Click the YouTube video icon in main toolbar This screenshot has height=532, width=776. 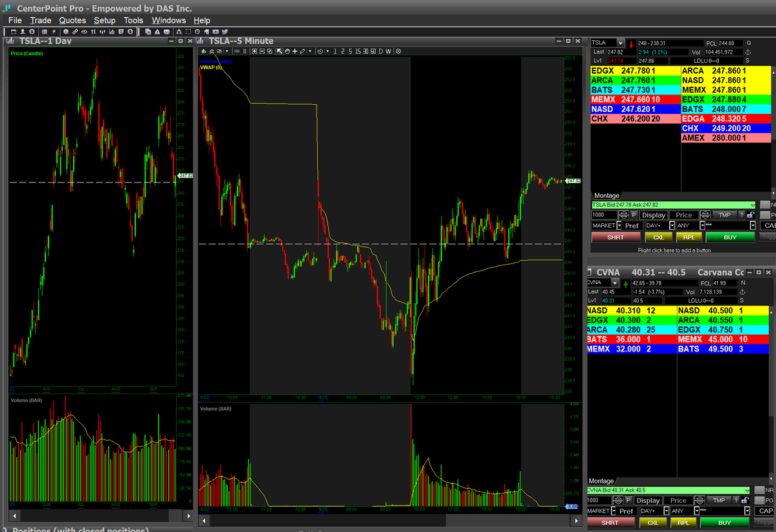tap(216, 32)
